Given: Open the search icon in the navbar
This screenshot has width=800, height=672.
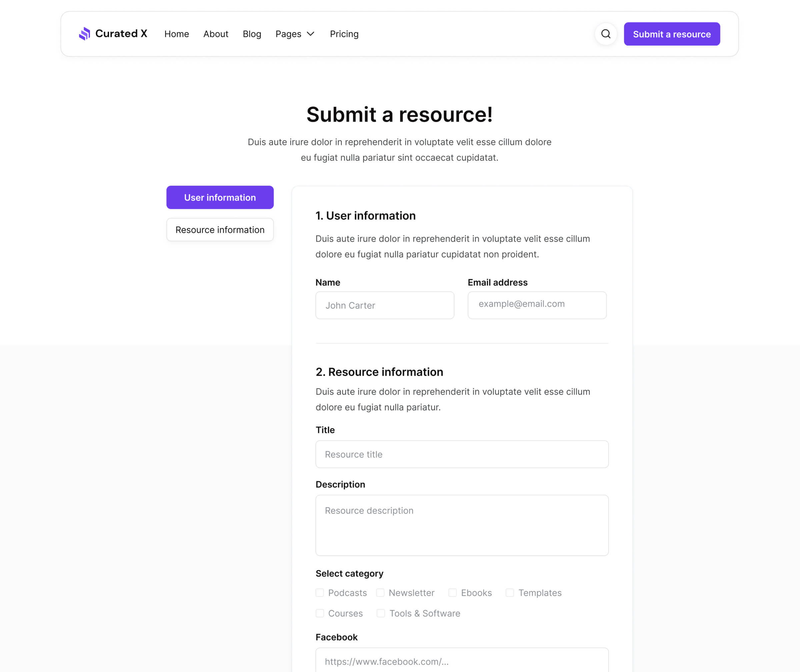Looking at the screenshot, I should [x=605, y=34].
